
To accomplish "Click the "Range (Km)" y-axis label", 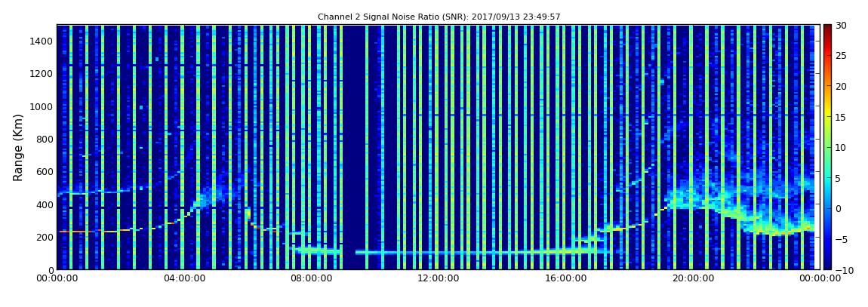I will point(18,148).
